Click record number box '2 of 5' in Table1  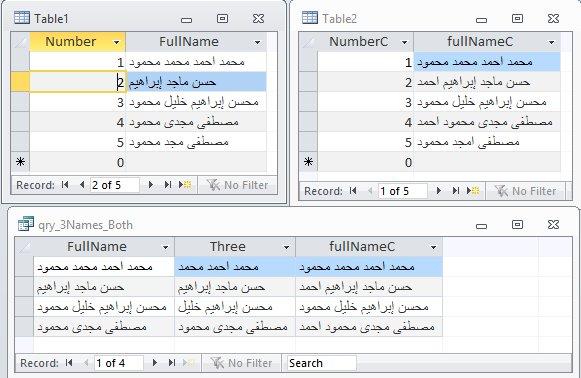114,185
